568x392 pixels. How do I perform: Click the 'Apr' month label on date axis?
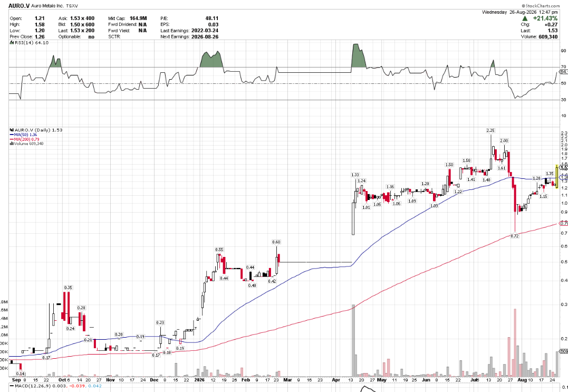pyautogui.click(x=336, y=380)
